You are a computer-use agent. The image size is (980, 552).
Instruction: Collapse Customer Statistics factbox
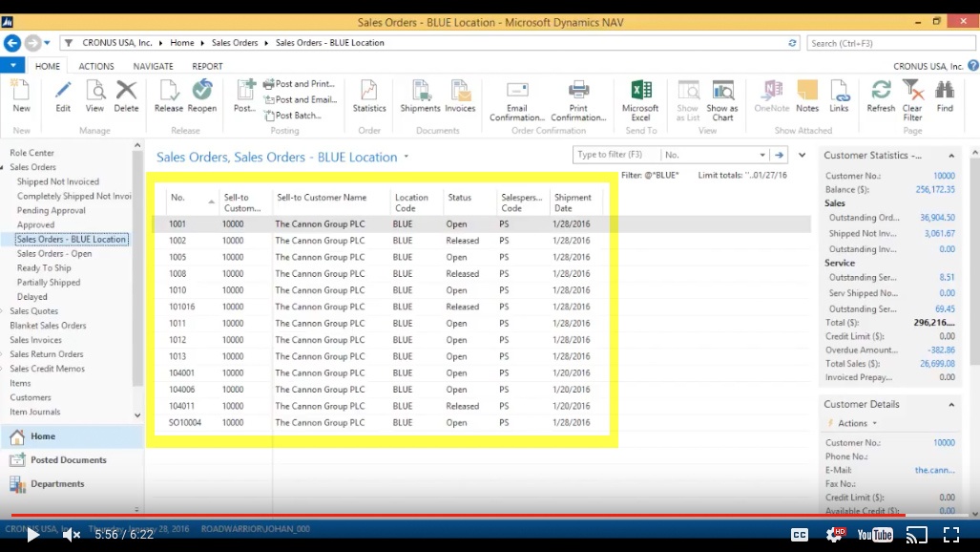point(951,156)
